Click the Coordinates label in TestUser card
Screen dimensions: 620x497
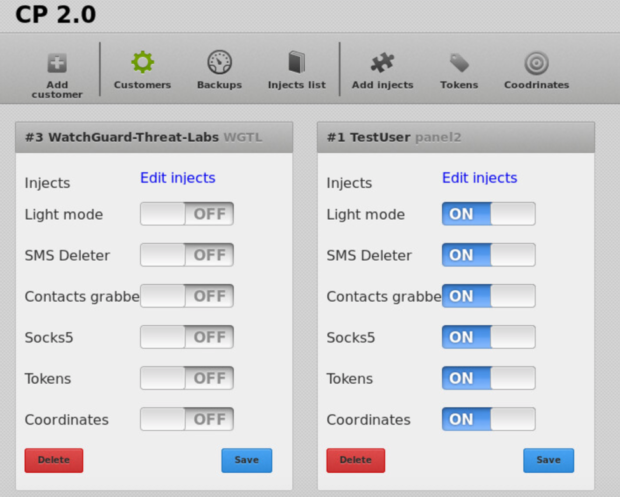pyautogui.click(x=369, y=420)
